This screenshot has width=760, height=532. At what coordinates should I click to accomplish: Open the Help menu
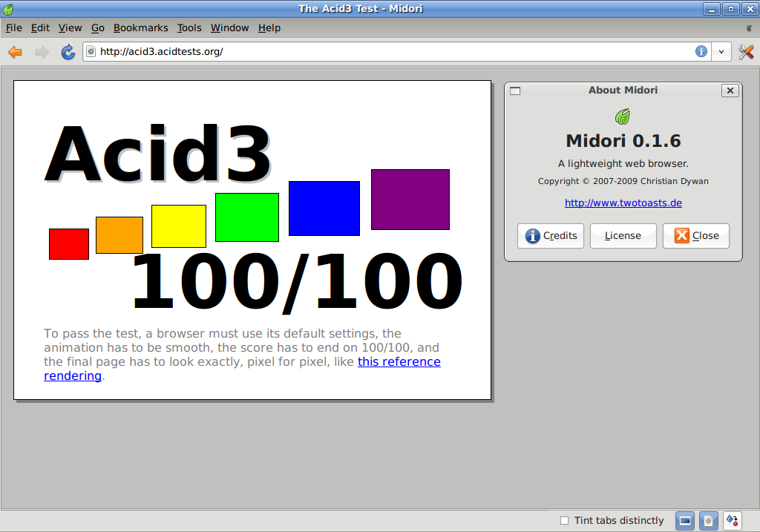269,28
